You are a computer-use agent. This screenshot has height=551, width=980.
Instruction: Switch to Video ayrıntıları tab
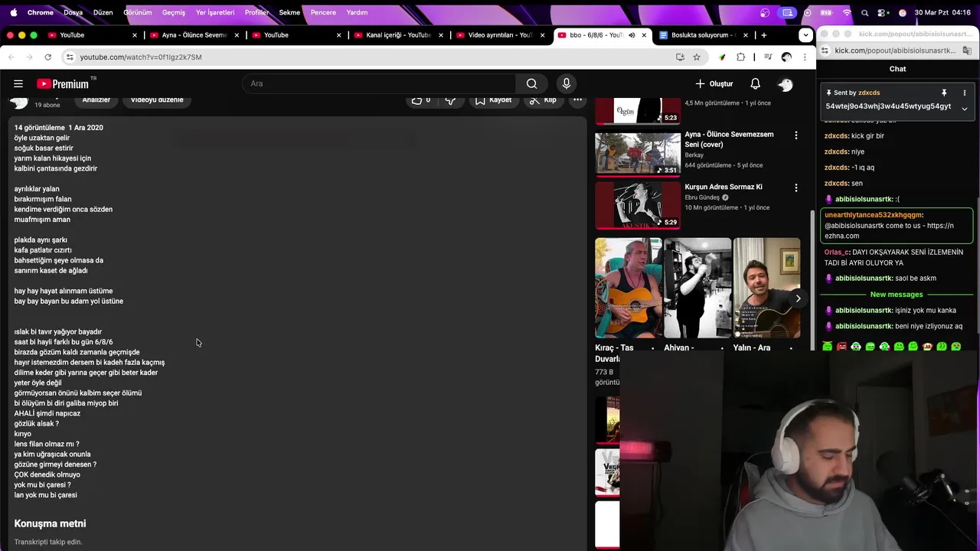point(500,35)
